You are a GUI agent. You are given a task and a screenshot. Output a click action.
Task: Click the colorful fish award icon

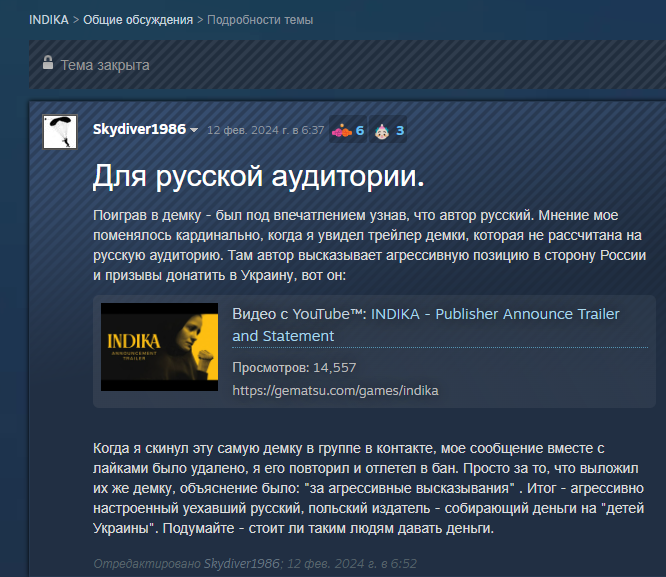(x=342, y=131)
